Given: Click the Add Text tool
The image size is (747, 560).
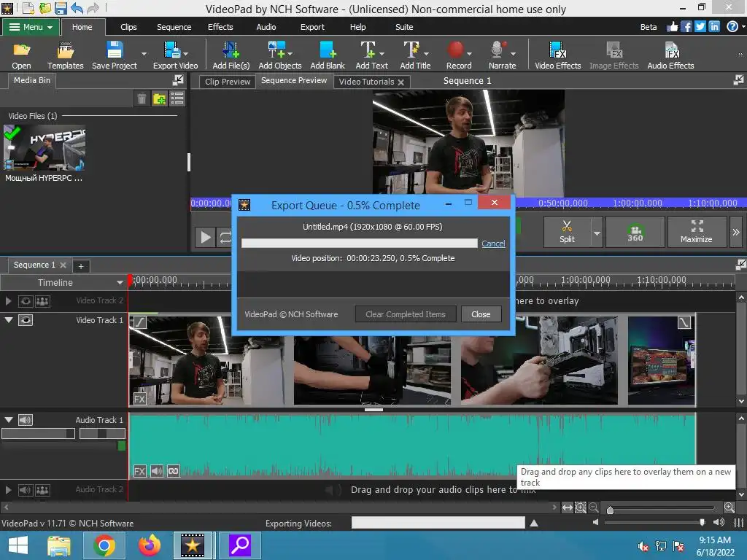Looking at the screenshot, I should coord(371,55).
